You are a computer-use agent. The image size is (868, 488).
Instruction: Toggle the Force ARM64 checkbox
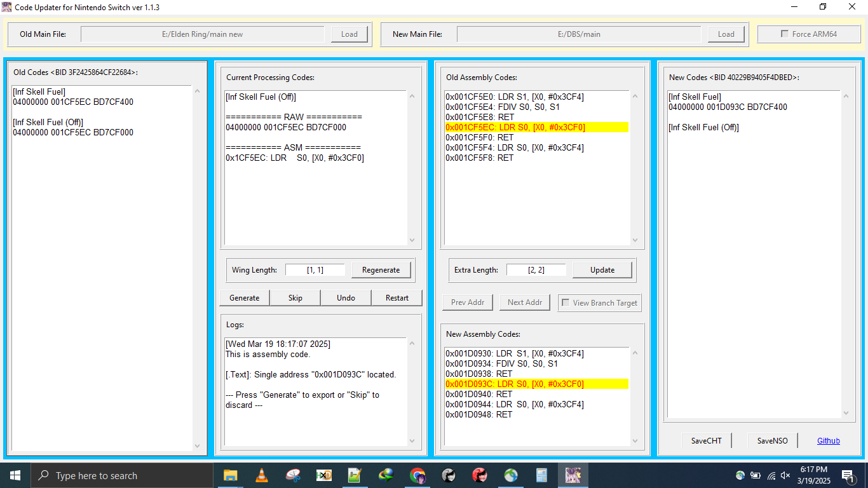click(785, 34)
